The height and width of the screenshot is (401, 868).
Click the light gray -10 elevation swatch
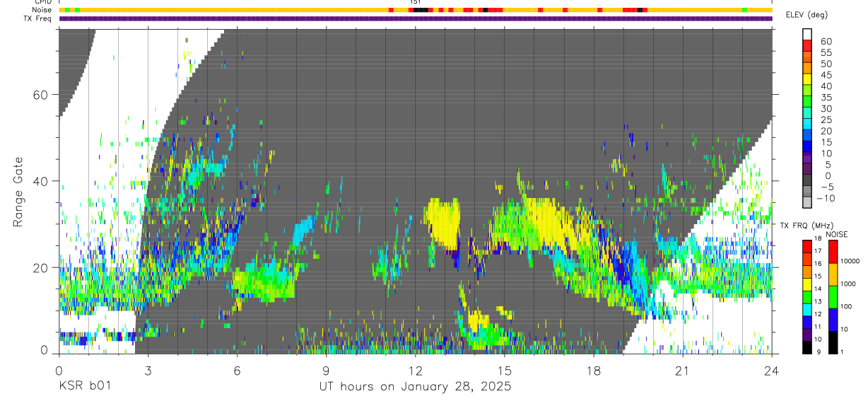[x=808, y=203]
